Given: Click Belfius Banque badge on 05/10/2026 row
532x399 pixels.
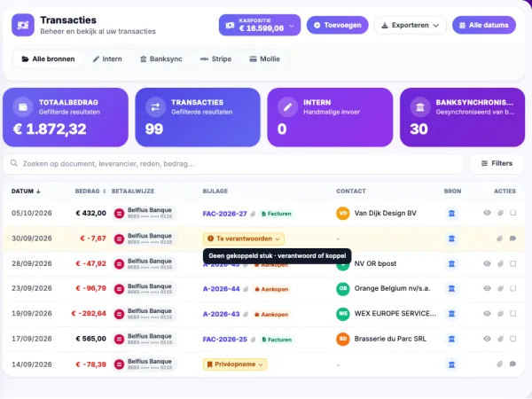Looking at the screenshot, I should click(x=144, y=213).
